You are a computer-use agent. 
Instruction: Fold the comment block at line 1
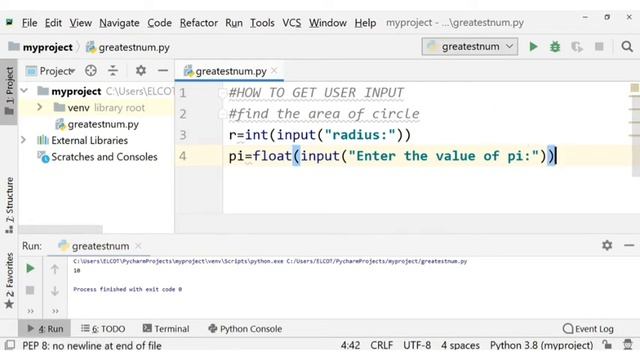pyautogui.click(x=222, y=93)
